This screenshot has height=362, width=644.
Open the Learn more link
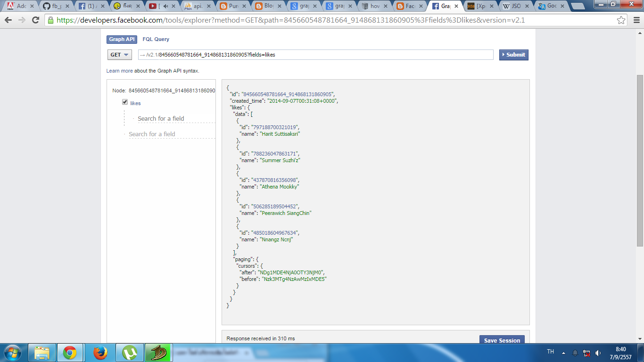pyautogui.click(x=119, y=71)
